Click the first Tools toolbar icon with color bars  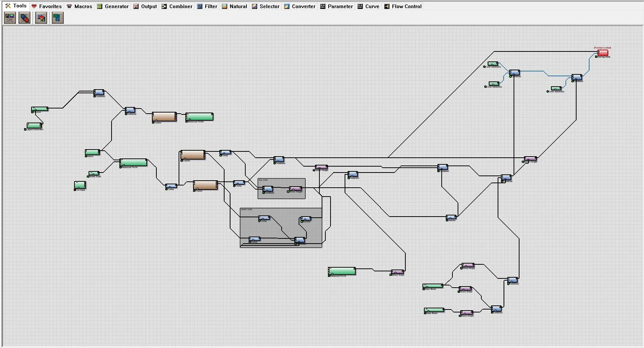tap(10, 18)
